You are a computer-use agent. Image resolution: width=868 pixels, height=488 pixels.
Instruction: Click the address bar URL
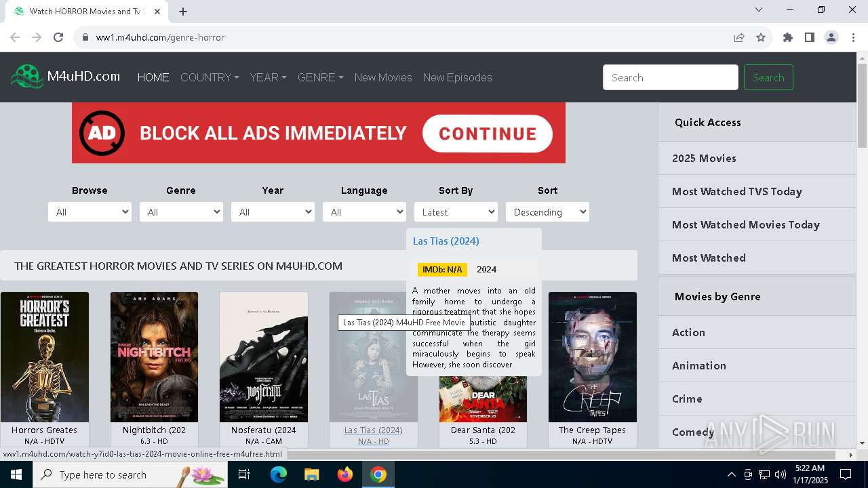(160, 37)
